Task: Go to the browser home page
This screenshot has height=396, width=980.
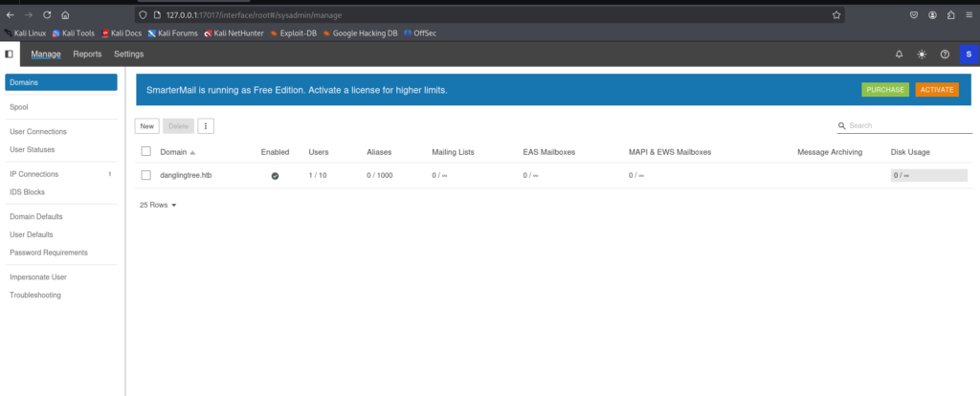Action: point(66,15)
